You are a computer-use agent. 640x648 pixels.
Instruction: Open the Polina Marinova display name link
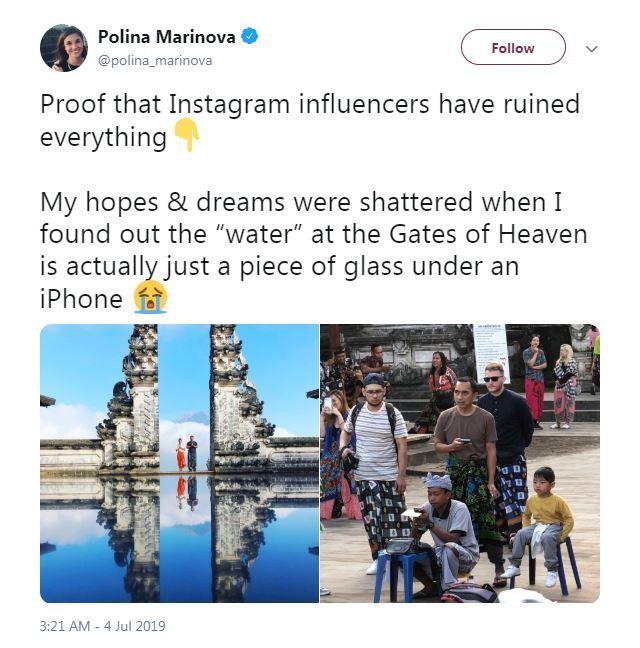(167, 37)
